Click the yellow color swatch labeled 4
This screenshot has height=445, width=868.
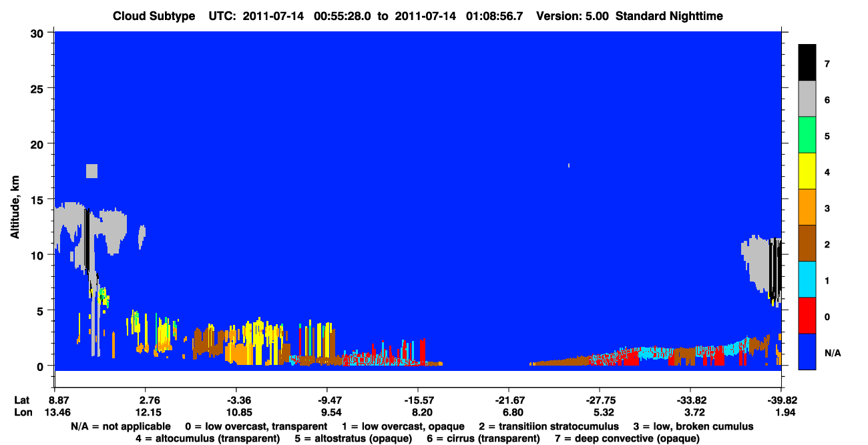coord(807,171)
